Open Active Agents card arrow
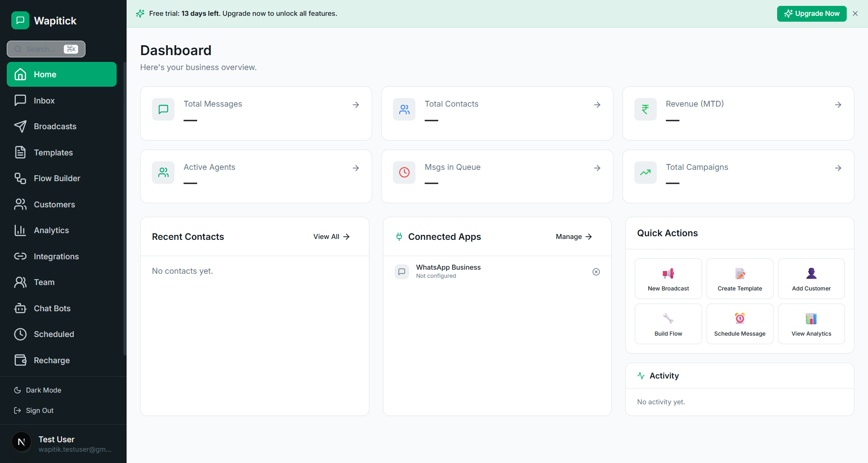868x463 pixels. (x=356, y=168)
